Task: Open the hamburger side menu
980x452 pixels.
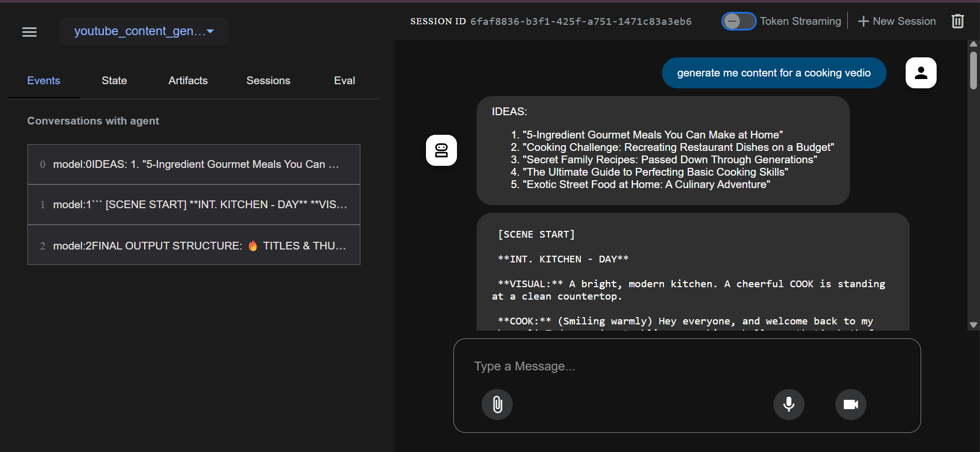Action: pos(29,32)
